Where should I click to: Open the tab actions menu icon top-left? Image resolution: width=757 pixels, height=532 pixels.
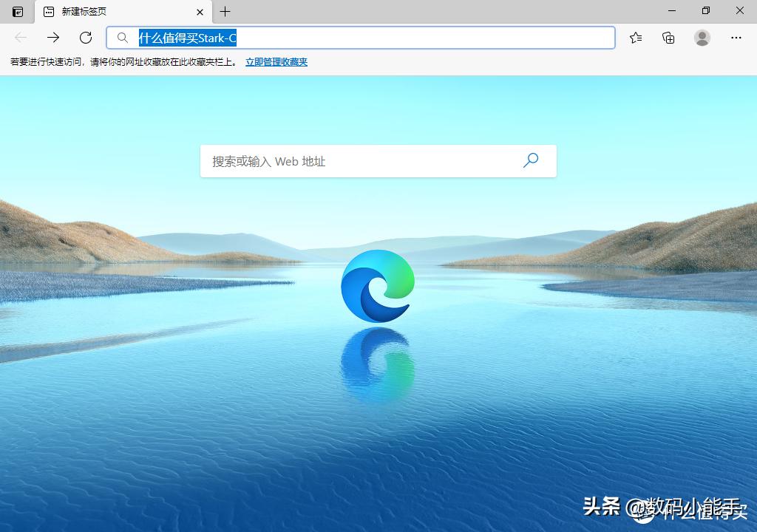click(x=17, y=11)
